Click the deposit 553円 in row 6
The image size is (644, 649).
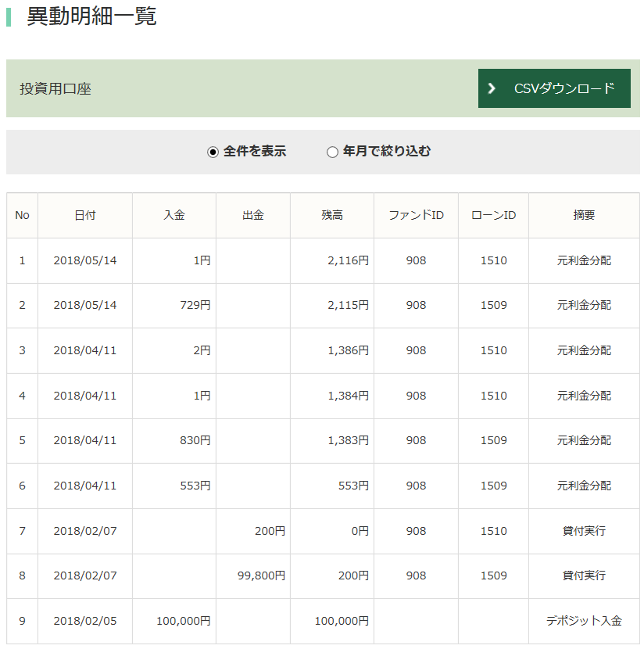(195, 486)
